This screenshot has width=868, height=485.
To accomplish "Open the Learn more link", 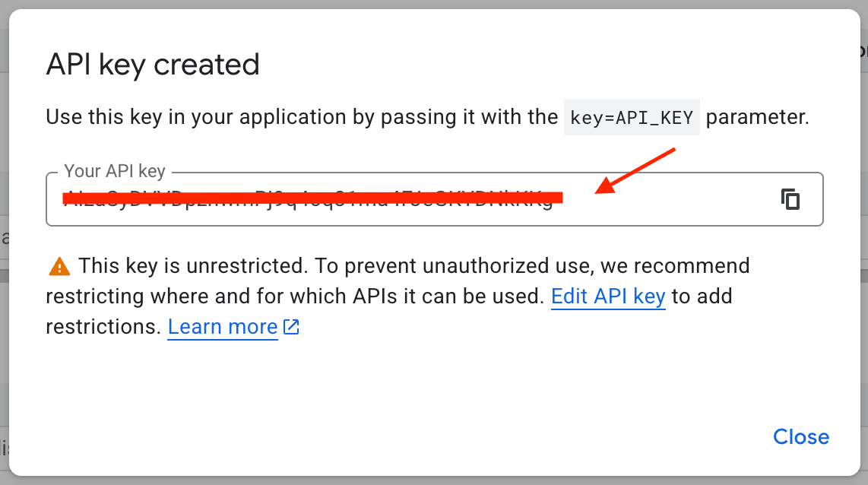I will tap(223, 327).
